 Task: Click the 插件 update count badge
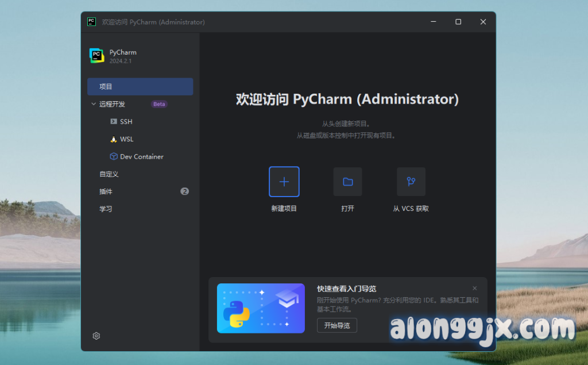(x=184, y=191)
